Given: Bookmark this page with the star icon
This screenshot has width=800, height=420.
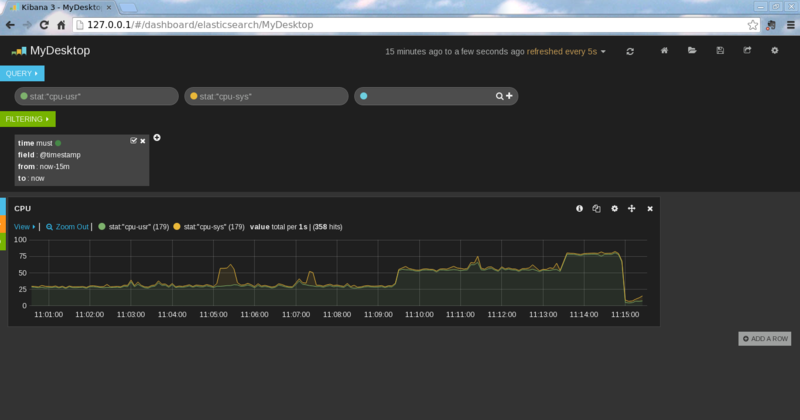Looking at the screenshot, I should click(x=753, y=25).
